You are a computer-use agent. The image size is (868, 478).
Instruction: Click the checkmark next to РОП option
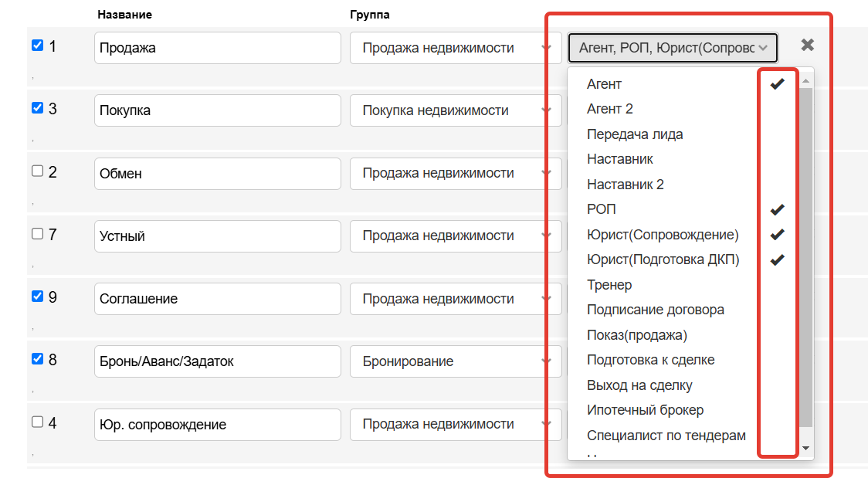click(777, 209)
